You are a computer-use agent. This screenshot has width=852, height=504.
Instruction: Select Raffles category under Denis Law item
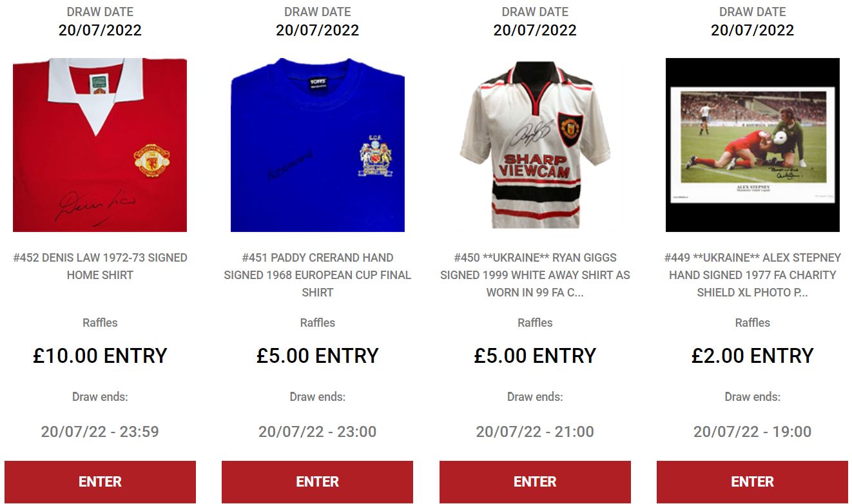[x=100, y=323]
